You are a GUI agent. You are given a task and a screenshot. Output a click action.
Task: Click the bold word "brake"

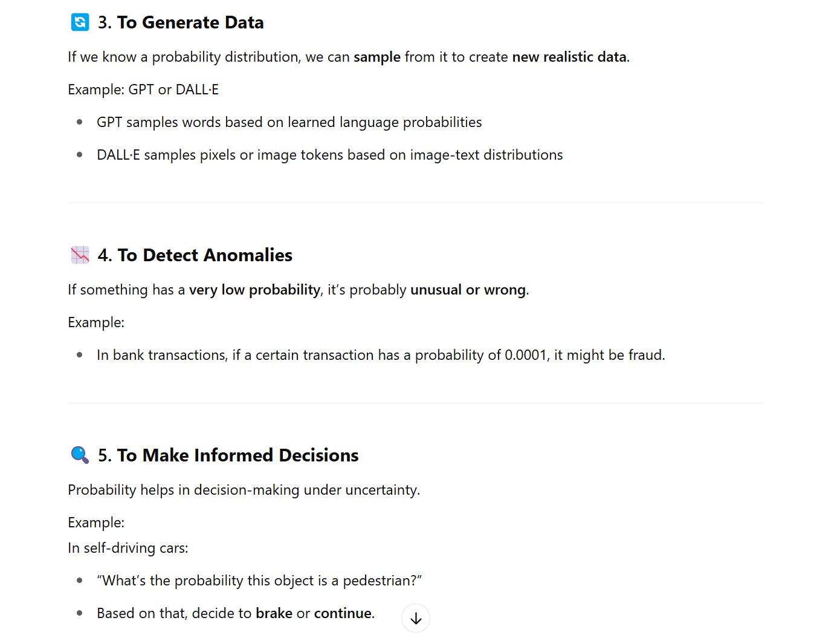click(x=274, y=613)
